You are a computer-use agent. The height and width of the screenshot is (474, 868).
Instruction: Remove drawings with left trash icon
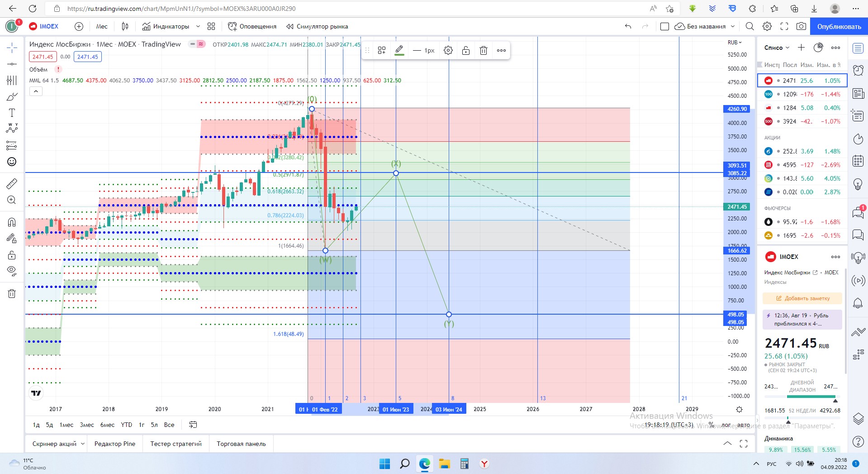[12, 293]
